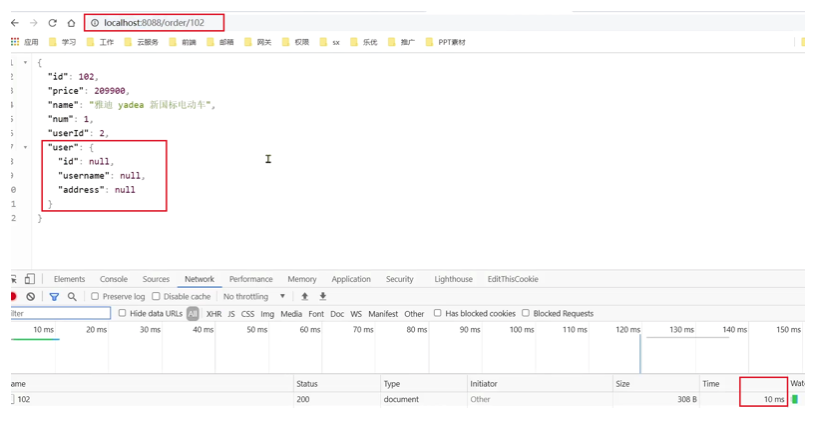This screenshot has width=821, height=444.
Task: Sort by the Status column header
Action: (x=337, y=384)
